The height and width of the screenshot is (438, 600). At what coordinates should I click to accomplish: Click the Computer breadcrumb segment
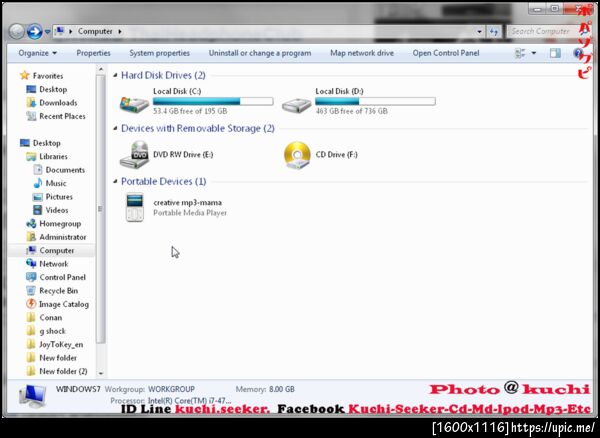(95, 31)
